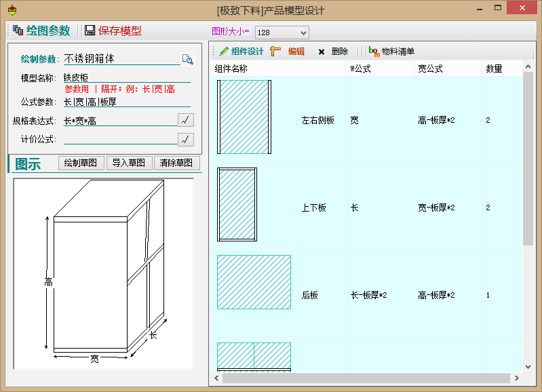This screenshot has height=392, width=542.
Task: Click the application icon in title bar
Action: click(x=12, y=10)
